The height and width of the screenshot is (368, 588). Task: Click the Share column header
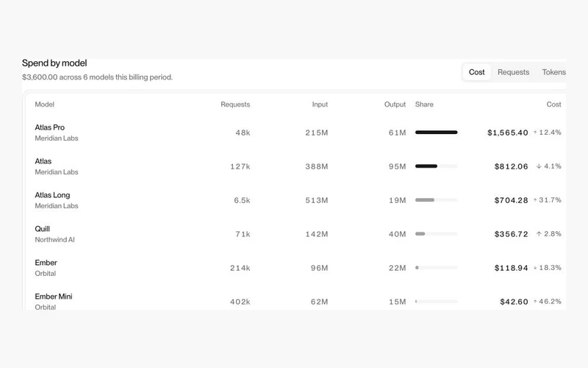[424, 105]
